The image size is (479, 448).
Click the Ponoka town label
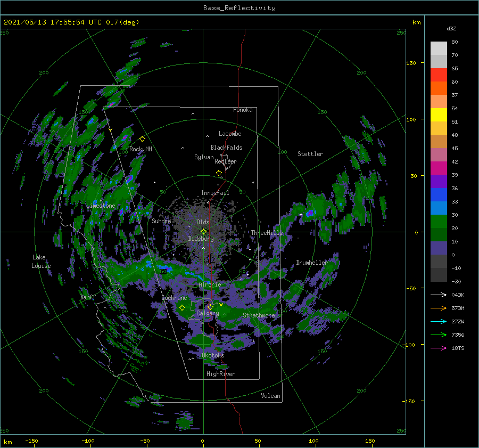click(243, 110)
